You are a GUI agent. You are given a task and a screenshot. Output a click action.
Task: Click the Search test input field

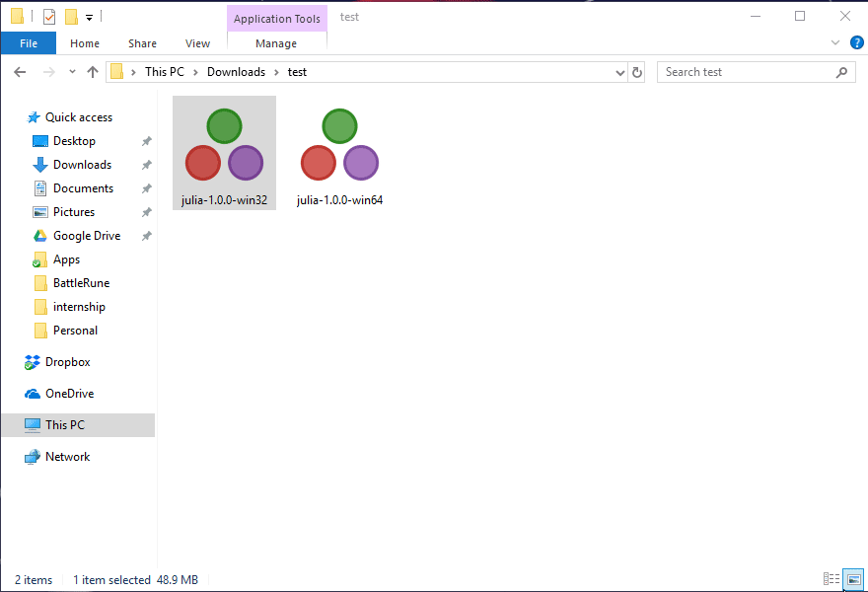tap(756, 72)
